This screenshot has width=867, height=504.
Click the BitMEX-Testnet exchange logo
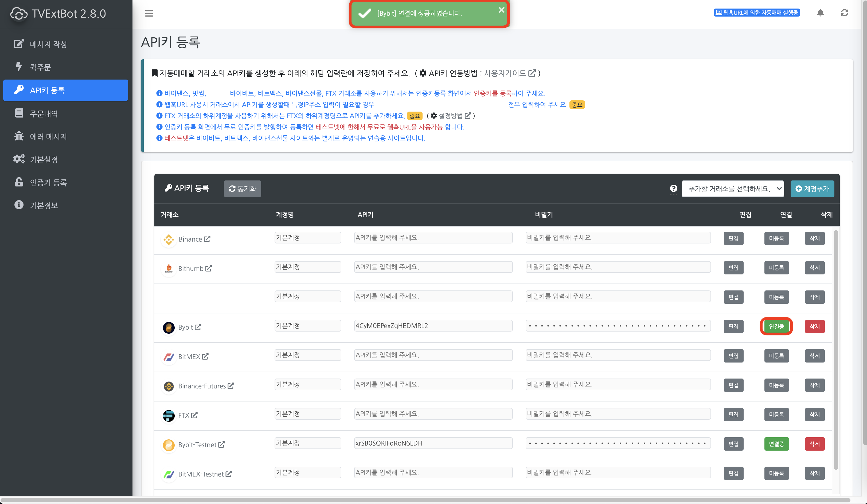click(169, 474)
